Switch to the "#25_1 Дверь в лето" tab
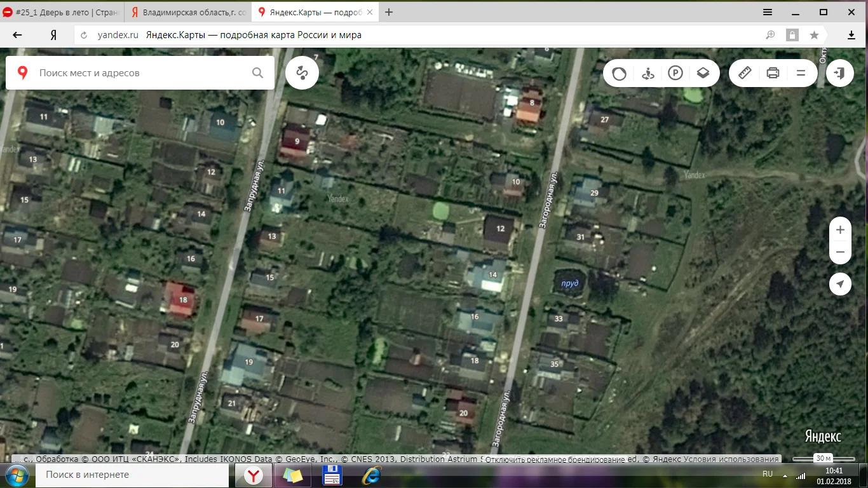 tap(62, 12)
